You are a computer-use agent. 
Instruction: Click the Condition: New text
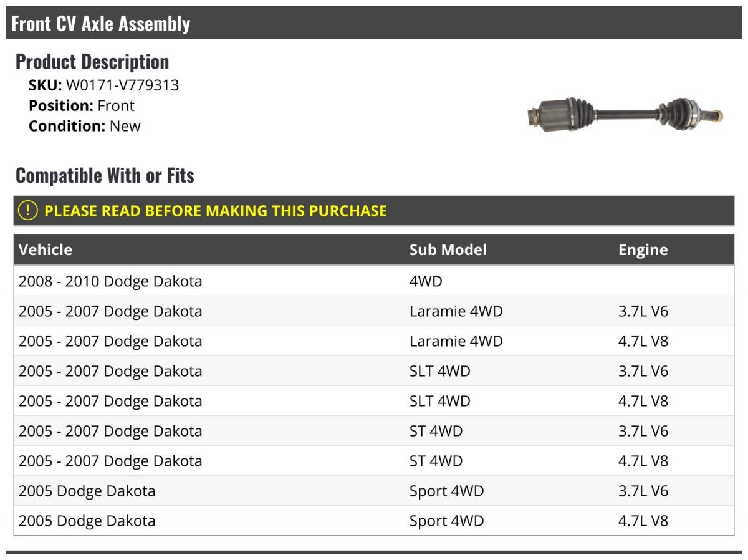85,126
